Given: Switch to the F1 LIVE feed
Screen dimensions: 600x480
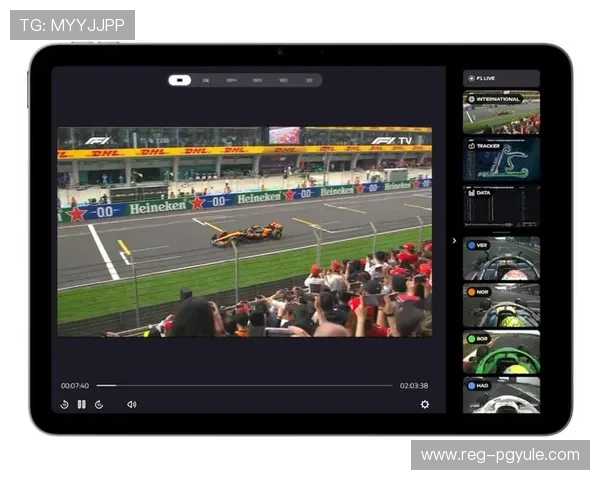Looking at the screenshot, I should (501, 78).
